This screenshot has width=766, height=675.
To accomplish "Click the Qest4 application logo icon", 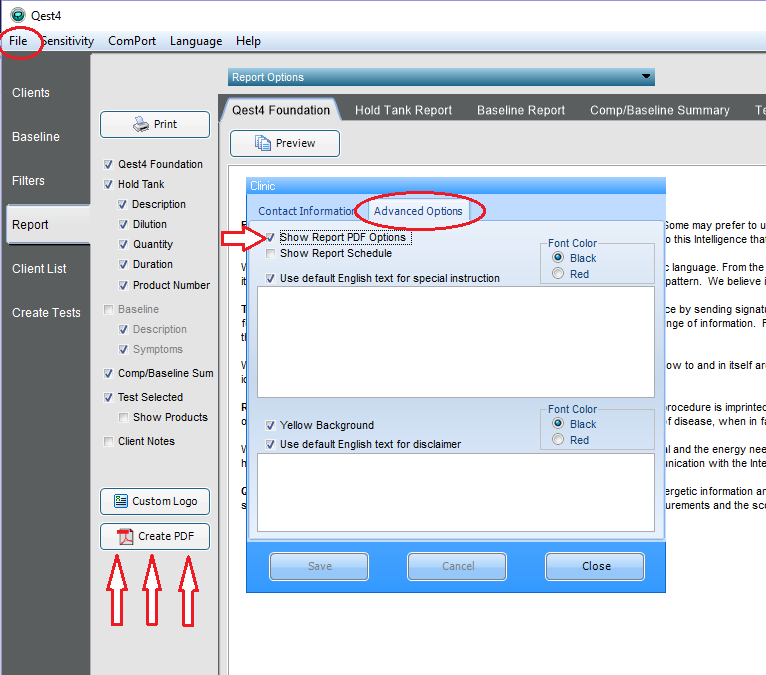I will (x=18, y=15).
